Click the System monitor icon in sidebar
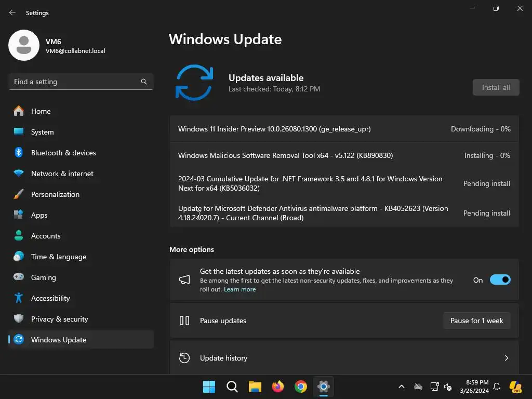Screen dimensions: 532x399 19,131
